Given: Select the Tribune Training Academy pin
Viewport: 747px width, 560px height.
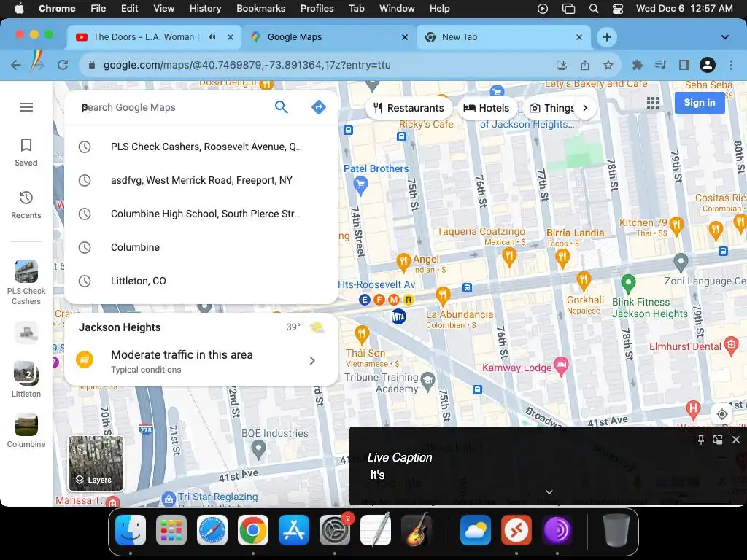Looking at the screenshot, I should [427, 381].
